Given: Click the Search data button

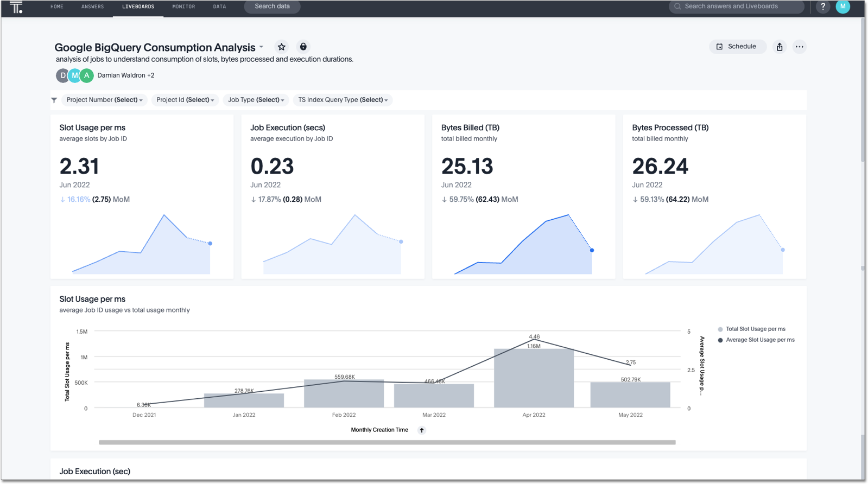Looking at the screenshot, I should point(272,7).
